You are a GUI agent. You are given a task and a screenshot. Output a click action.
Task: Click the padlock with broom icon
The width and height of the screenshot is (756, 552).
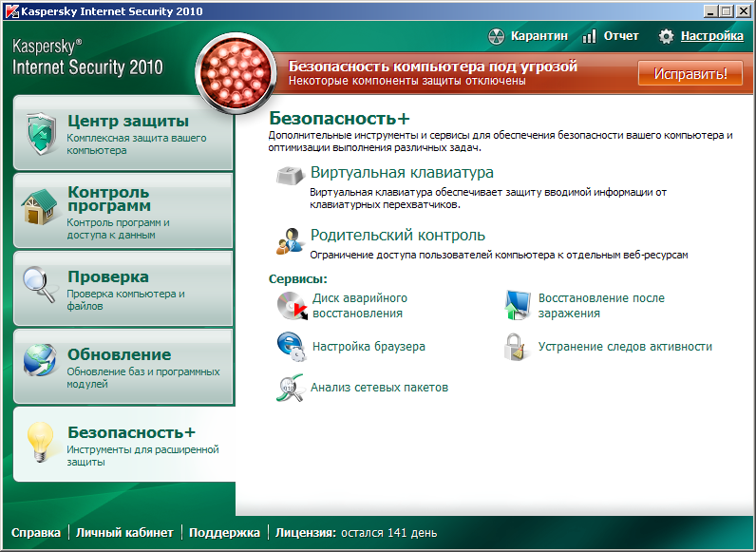point(517,347)
